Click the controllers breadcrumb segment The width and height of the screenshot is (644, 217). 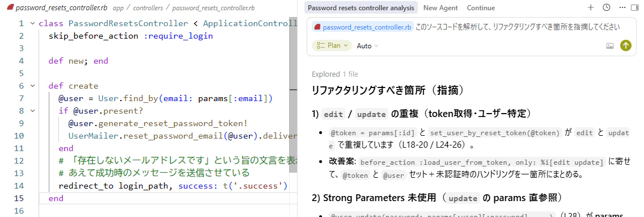click(148, 8)
